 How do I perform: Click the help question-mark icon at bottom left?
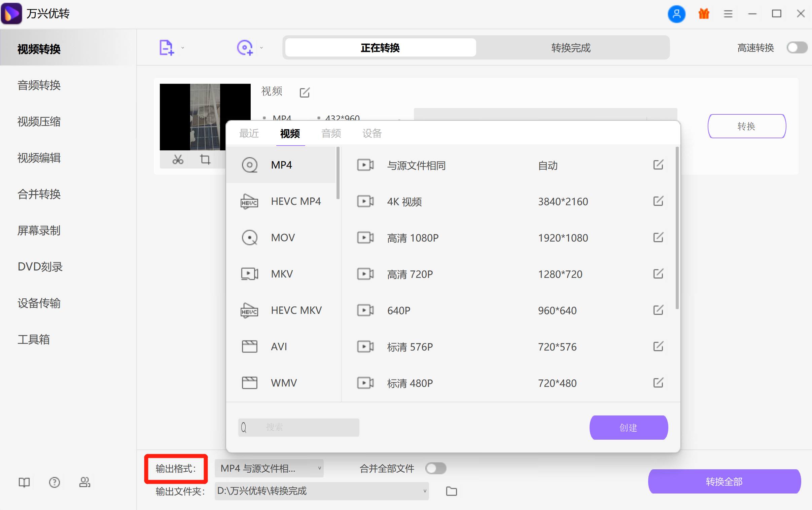(x=54, y=482)
